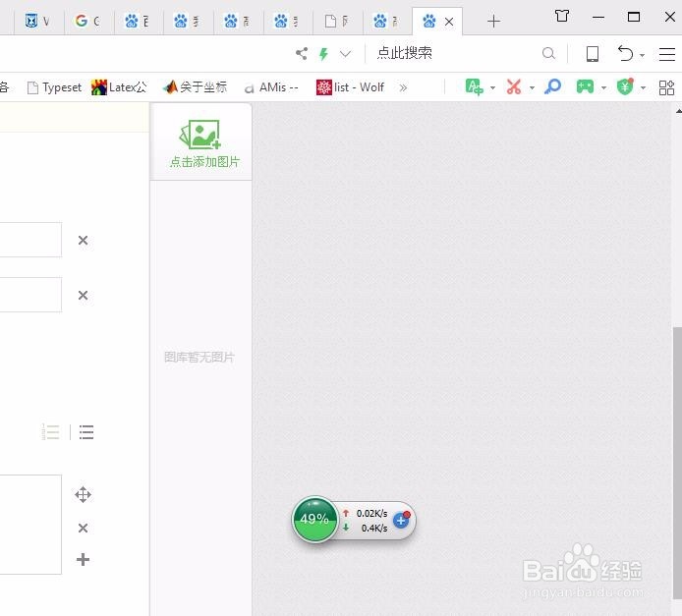
Task: Expand the address bar dropdown chevron
Action: [x=345, y=54]
